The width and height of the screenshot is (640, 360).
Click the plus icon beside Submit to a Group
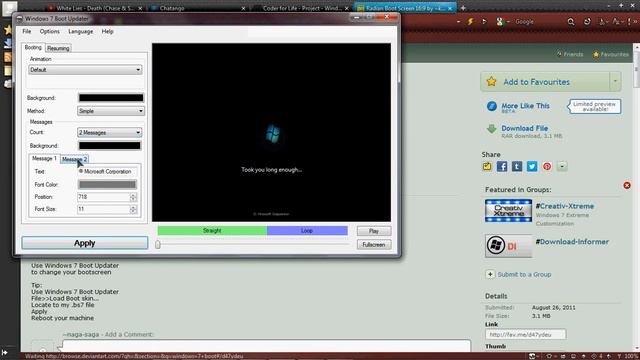tap(490, 274)
